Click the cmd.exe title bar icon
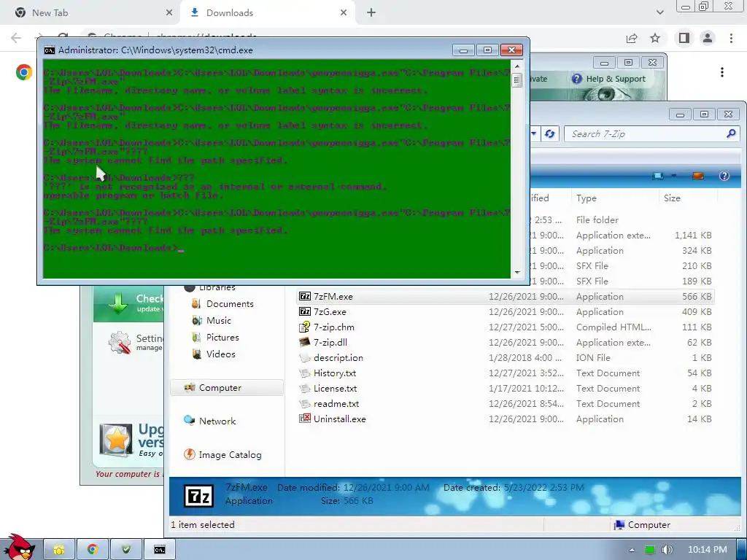Screen dimensions: 747x560 [x=49, y=50]
